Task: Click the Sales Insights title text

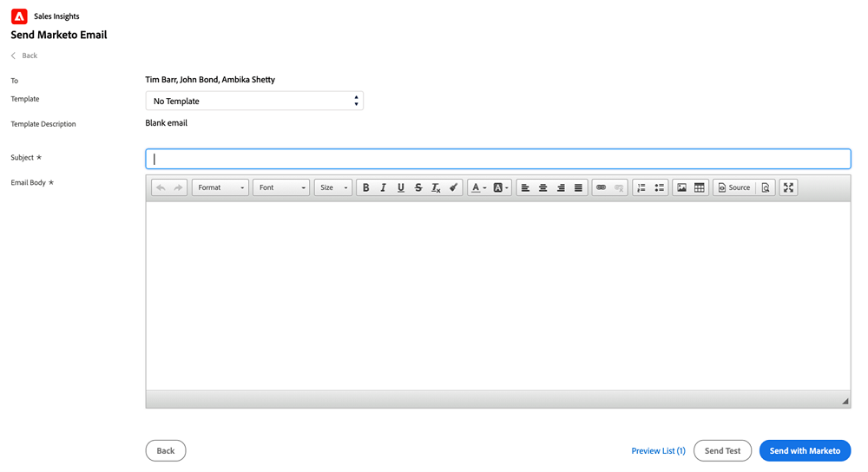Action: (x=56, y=16)
